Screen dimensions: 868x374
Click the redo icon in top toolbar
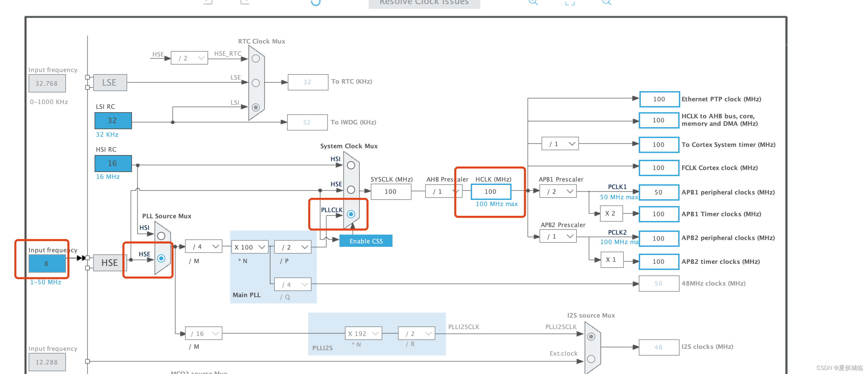pyautogui.click(x=245, y=2)
